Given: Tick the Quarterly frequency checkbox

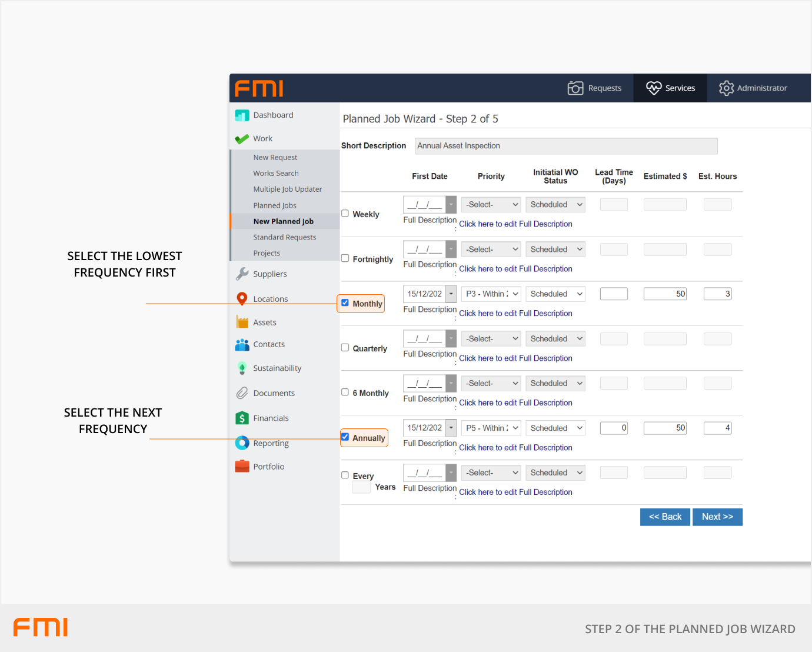Looking at the screenshot, I should (x=345, y=348).
